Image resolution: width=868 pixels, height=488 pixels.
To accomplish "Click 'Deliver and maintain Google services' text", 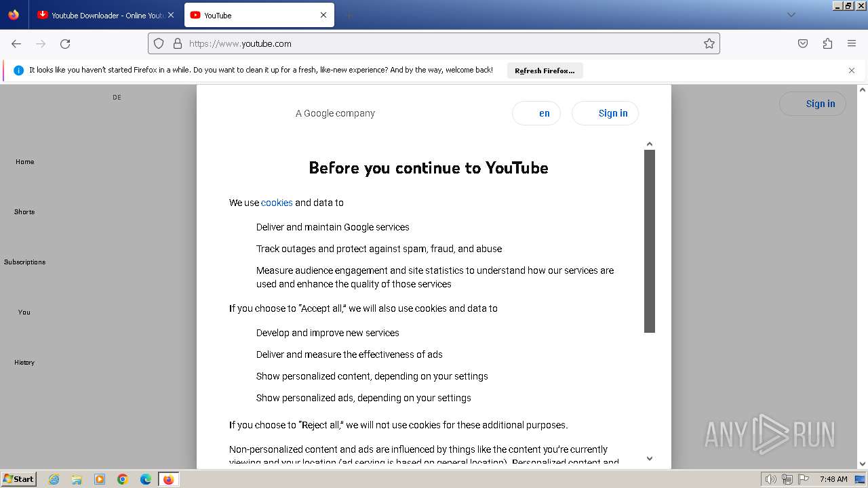I will (x=333, y=227).
